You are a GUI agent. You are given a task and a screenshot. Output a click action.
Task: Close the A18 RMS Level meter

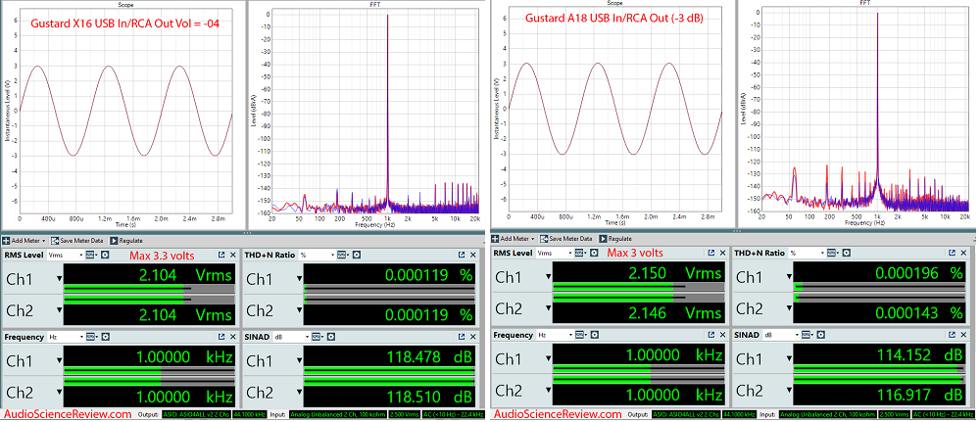click(723, 253)
